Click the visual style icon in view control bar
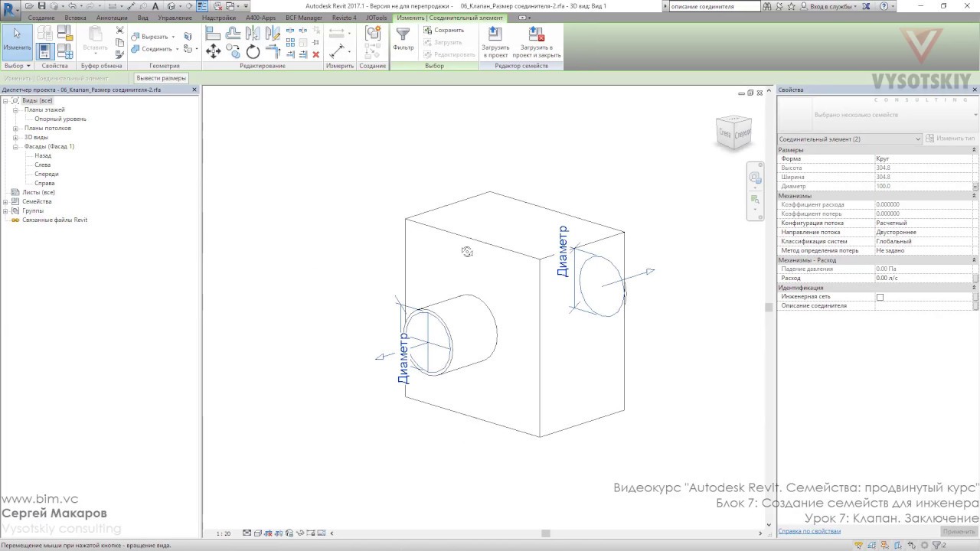Viewport: 980px width, 551px height. (x=257, y=533)
